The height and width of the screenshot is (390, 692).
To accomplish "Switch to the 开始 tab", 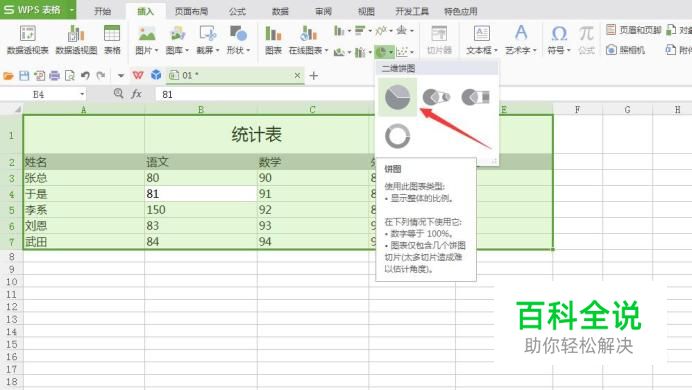I will 102,11.
